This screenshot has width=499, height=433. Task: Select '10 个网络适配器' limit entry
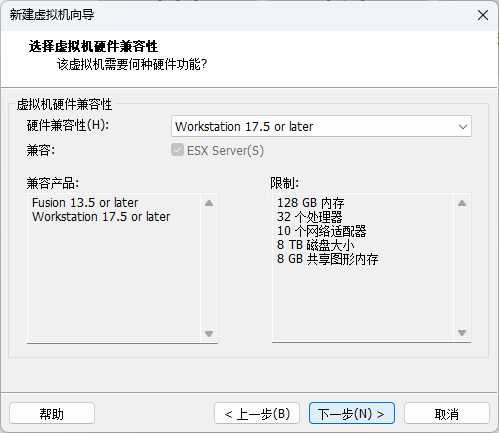click(x=322, y=231)
